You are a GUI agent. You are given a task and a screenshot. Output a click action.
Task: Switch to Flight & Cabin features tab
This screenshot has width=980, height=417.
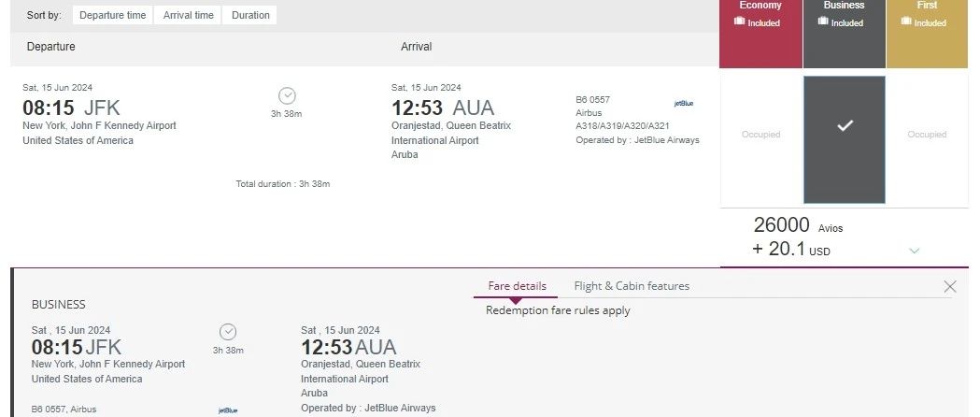[632, 286]
